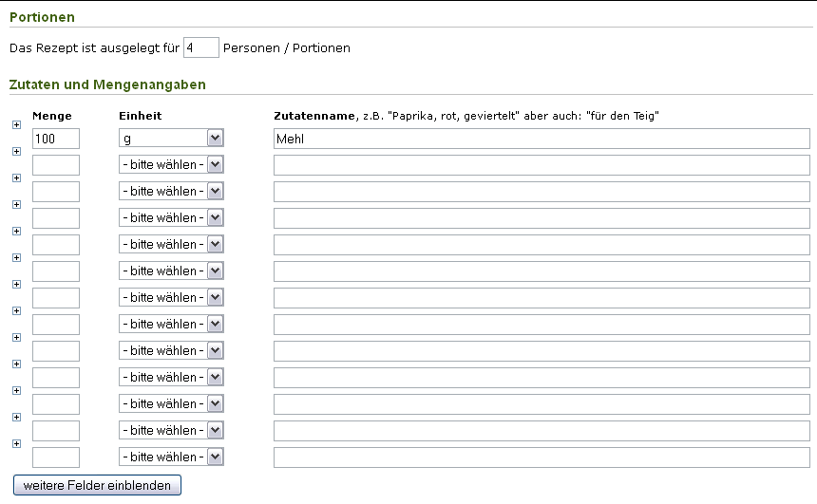Expand the Einheit dropdown in the last ingredient row

coord(171,457)
